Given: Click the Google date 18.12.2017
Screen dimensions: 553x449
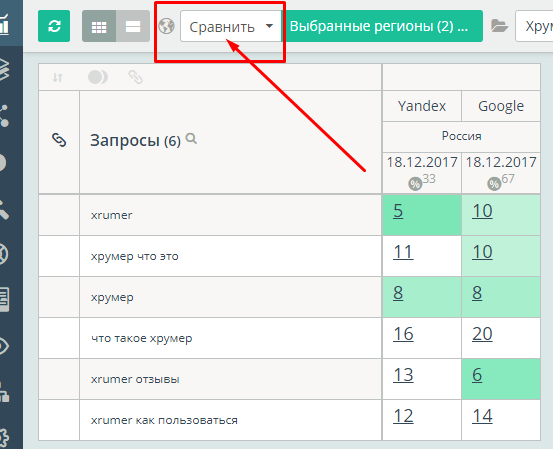Looking at the screenshot, I should [501, 162].
